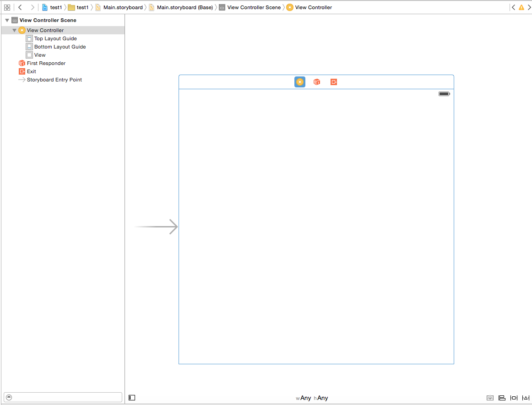
Task: Collapse the View Controller Scene disclosure triangle
Action: pyautogui.click(x=7, y=20)
